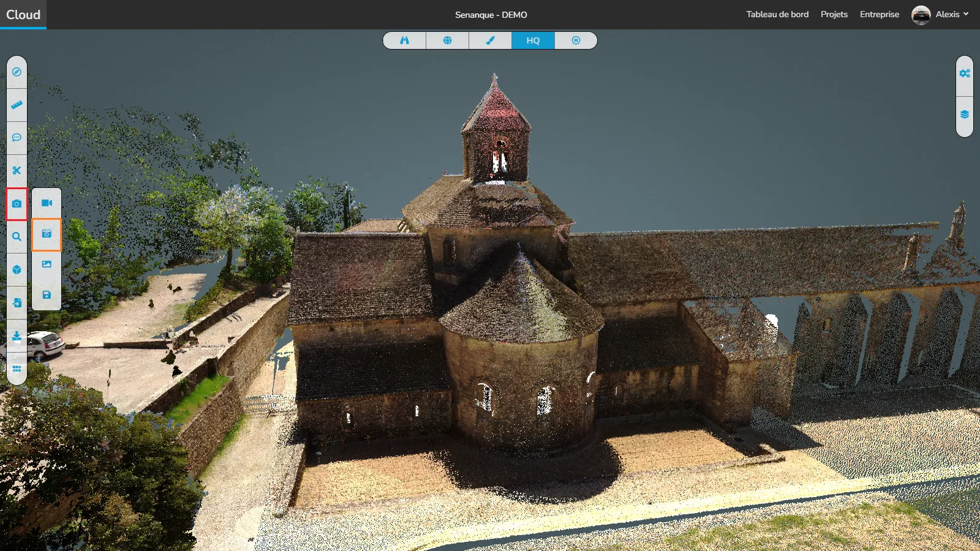
Task: Open the compass navigation tool
Action: click(17, 72)
